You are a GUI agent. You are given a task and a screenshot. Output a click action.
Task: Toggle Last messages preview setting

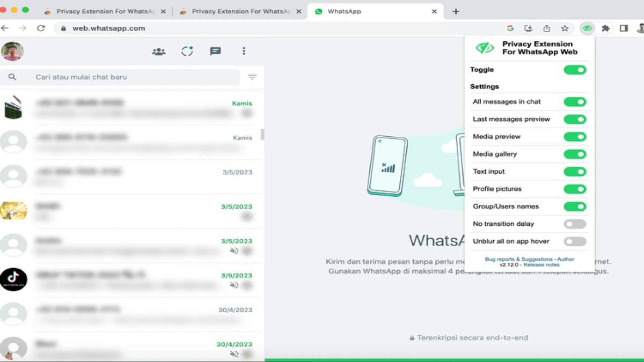pos(575,119)
